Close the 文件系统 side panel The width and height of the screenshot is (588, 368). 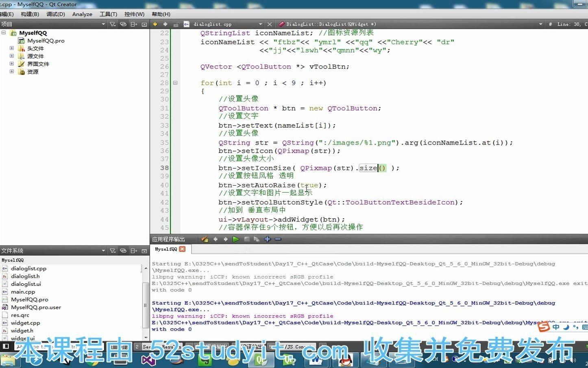pos(144,251)
